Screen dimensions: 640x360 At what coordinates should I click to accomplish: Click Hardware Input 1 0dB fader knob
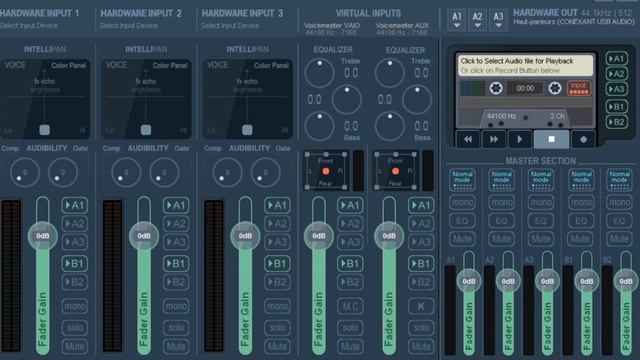42,236
